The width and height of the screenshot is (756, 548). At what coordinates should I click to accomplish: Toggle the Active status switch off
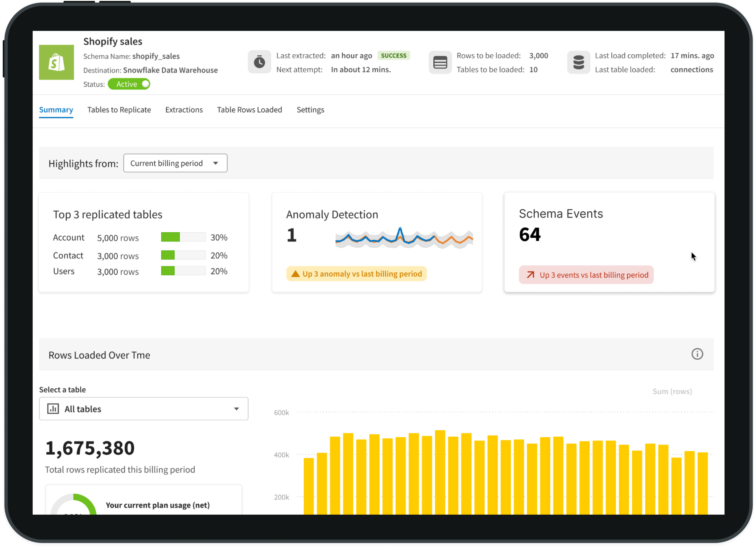click(x=129, y=84)
